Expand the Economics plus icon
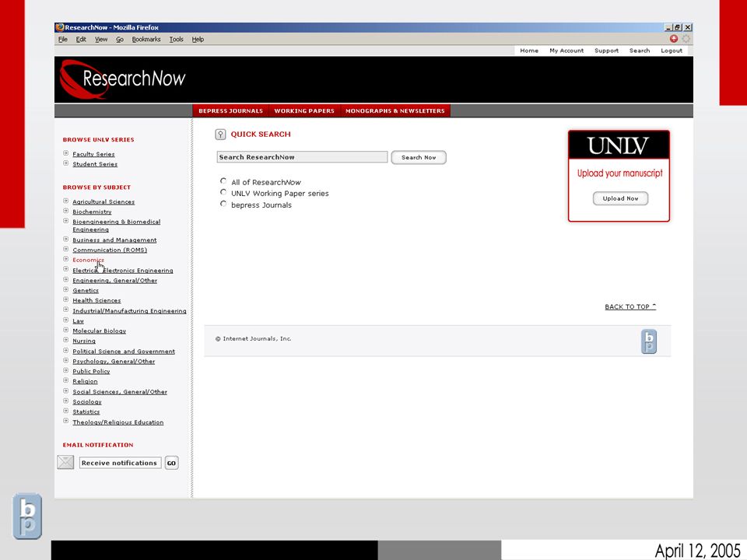The height and width of the screenshot is (560, 747). click(x=65, y=259)
